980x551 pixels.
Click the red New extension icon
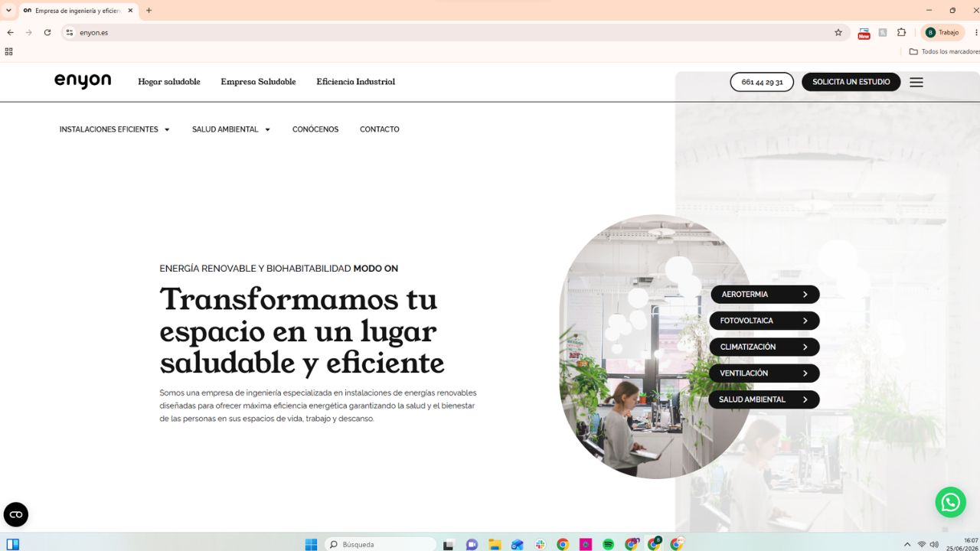coord(864,33)
